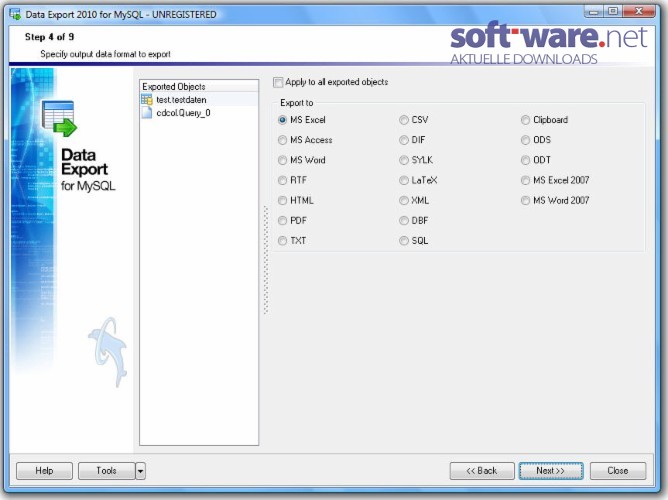This screenshot has height=500, width=668.
Task: Select the TXT radio button
Action: click(x=282, y=241)
